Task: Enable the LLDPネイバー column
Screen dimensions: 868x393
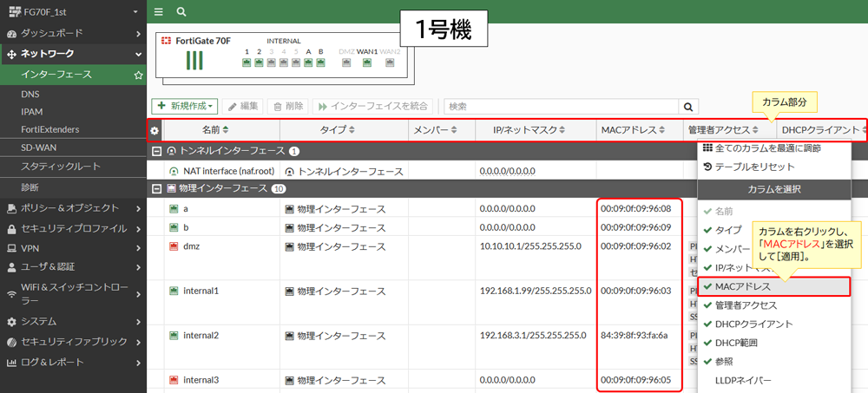Action: pyautogui.click(x=743, y=380)
